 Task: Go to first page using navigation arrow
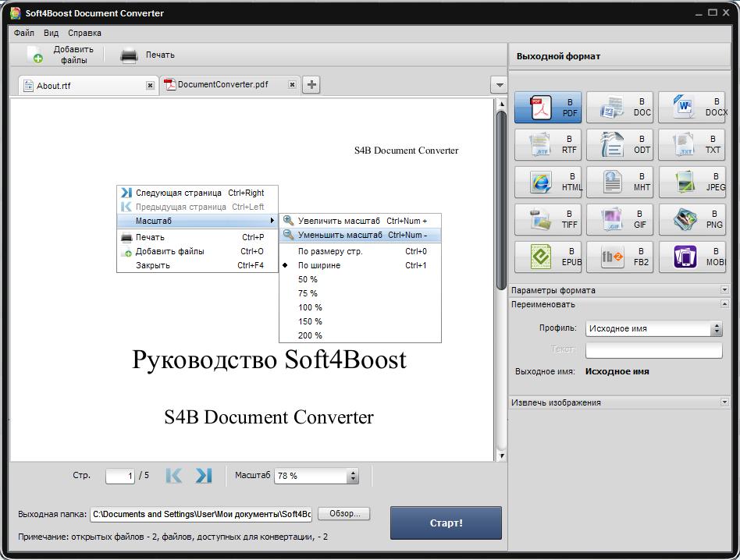pos(173,476)
